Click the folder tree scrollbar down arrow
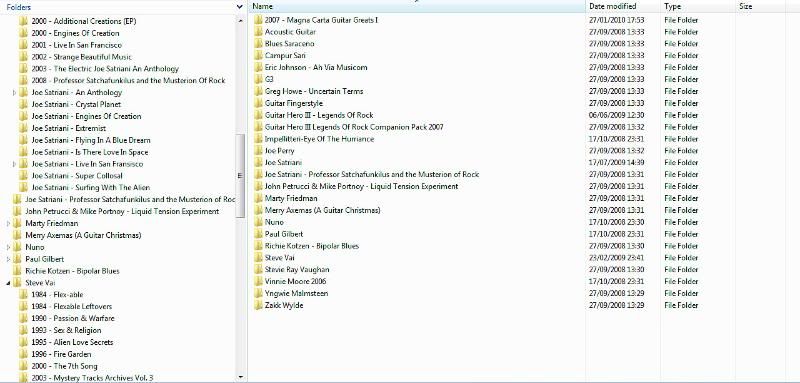 [241, 377]
